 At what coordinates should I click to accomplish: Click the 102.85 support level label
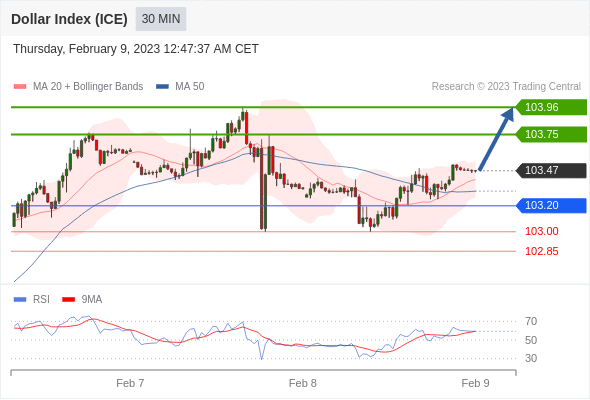(541, 251)
